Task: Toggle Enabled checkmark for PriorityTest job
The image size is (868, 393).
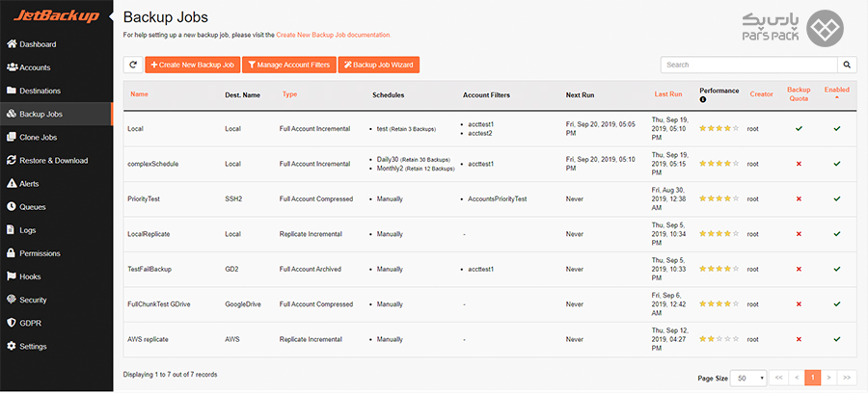Action: tap(837, 198)
